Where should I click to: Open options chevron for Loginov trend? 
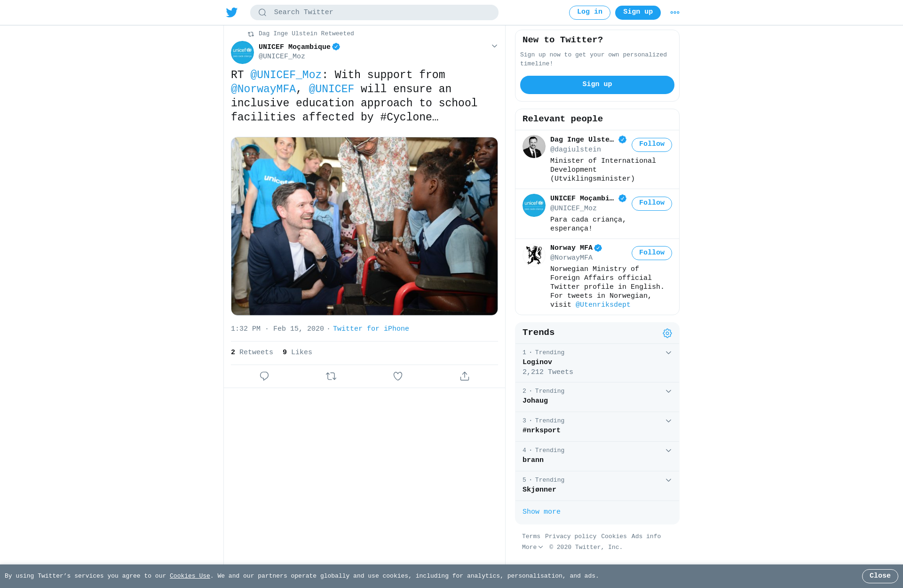coord(668,353)
